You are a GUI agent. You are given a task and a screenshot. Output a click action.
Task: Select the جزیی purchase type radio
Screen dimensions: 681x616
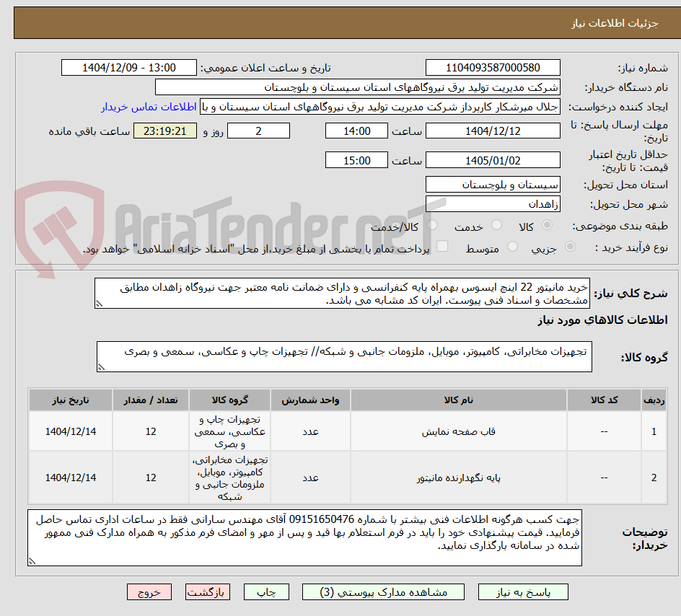570,247
